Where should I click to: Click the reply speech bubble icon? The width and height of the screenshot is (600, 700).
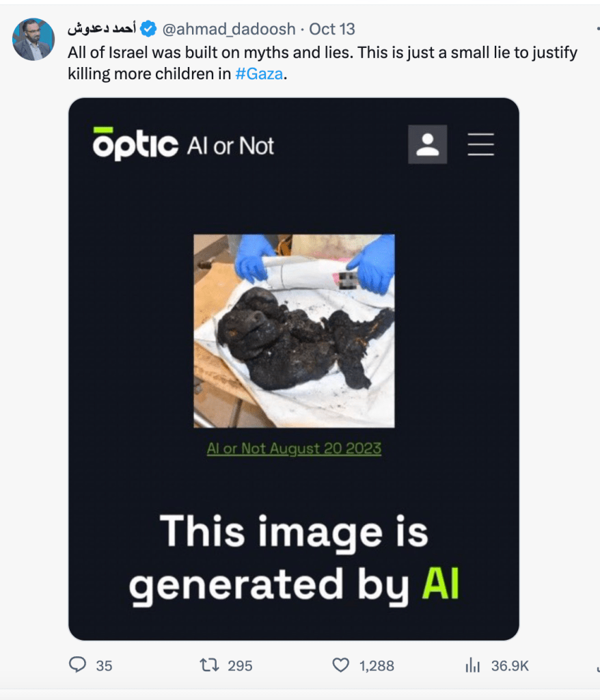click(77, 664)
